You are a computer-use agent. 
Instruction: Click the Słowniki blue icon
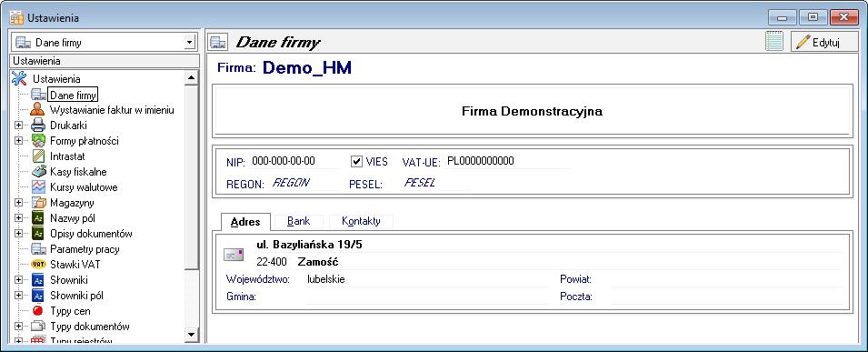(x=38, y=280)
